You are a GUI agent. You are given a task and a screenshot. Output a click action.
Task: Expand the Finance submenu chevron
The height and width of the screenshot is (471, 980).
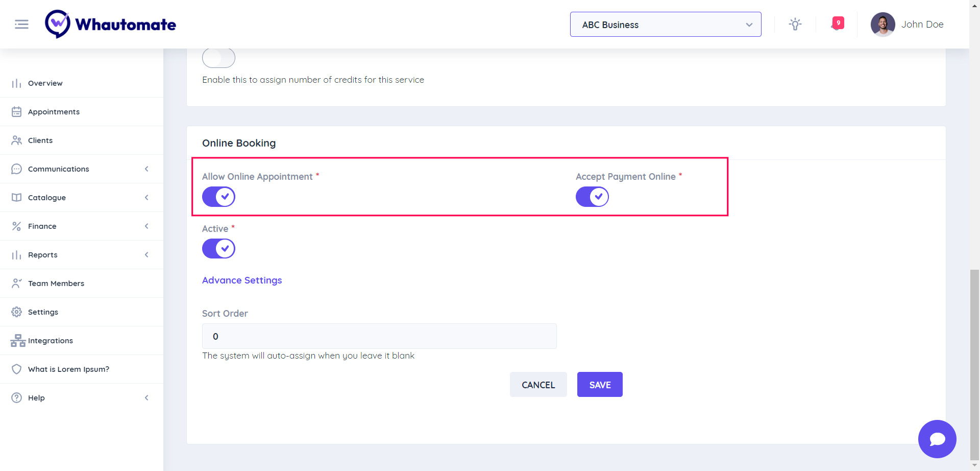(146, 226)
